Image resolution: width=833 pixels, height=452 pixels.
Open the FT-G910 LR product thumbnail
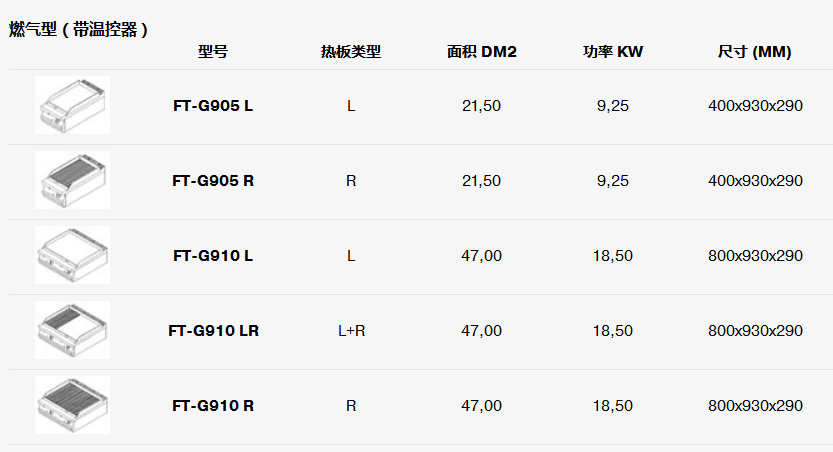[x=72, y=330]
